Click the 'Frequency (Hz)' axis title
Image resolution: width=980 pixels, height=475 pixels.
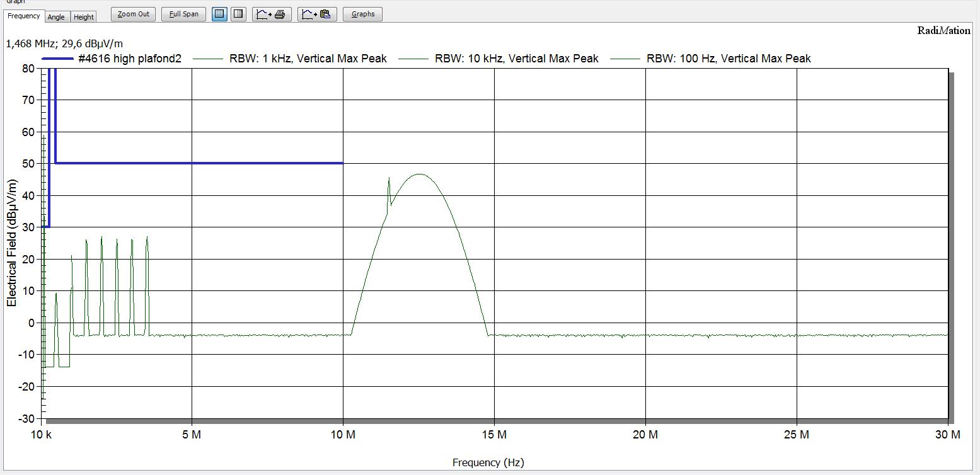tap(488, 462)
